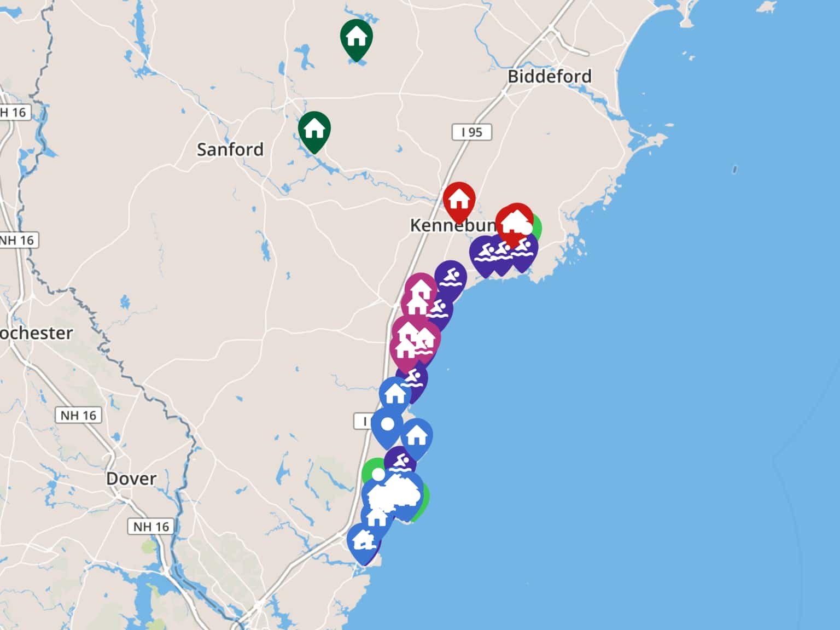The height and width of the screenshot is (630, 840).
Task: Click the northernmost dark green house marker
Action: coord(357,38)
